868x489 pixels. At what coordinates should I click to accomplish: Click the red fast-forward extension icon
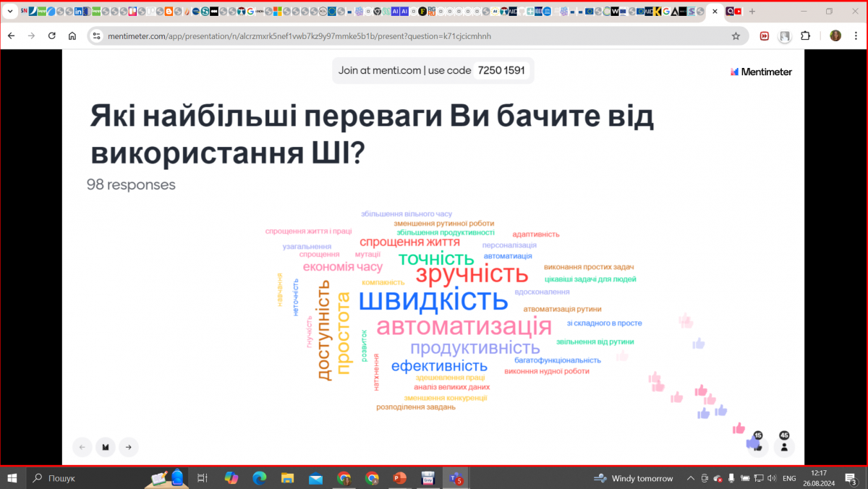click(x=765, y=35)
